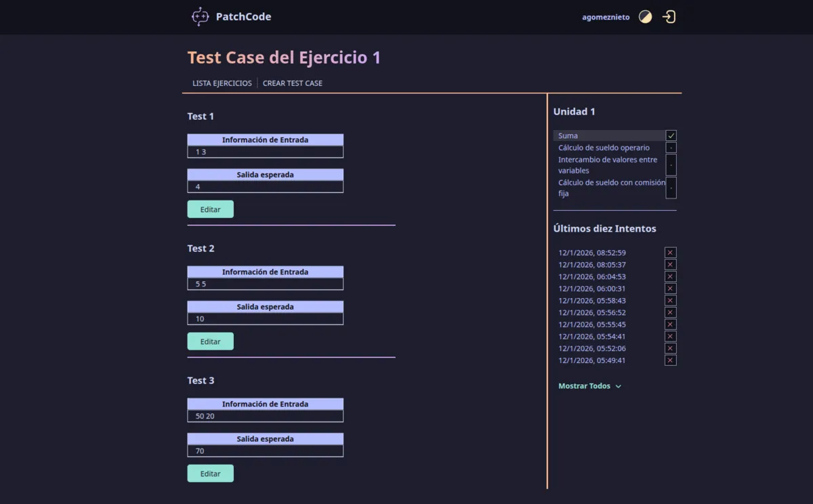This screenshot has width=813, height=504.
Task: Click the failed X icon for 08:05:37 attempt
Action: click(671, 265)
